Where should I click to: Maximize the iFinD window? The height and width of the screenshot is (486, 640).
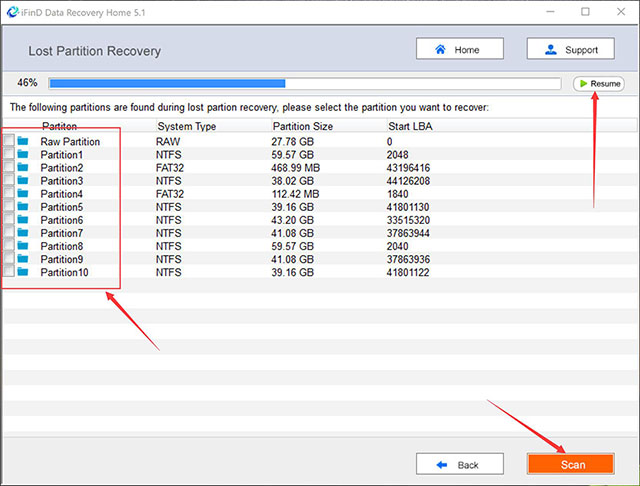(585, 12)
